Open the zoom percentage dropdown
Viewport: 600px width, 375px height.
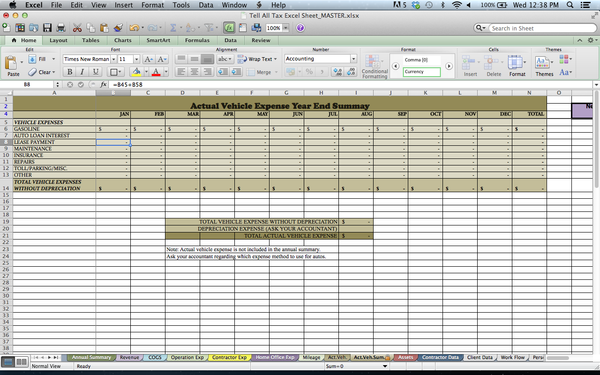click(x=285, y=28)
